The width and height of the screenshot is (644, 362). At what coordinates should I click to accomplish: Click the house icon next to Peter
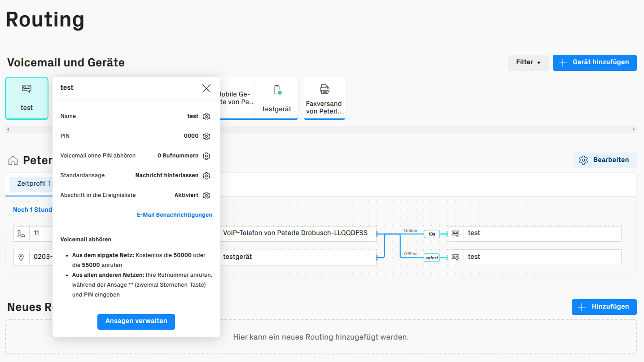click(x=13, y=160)
